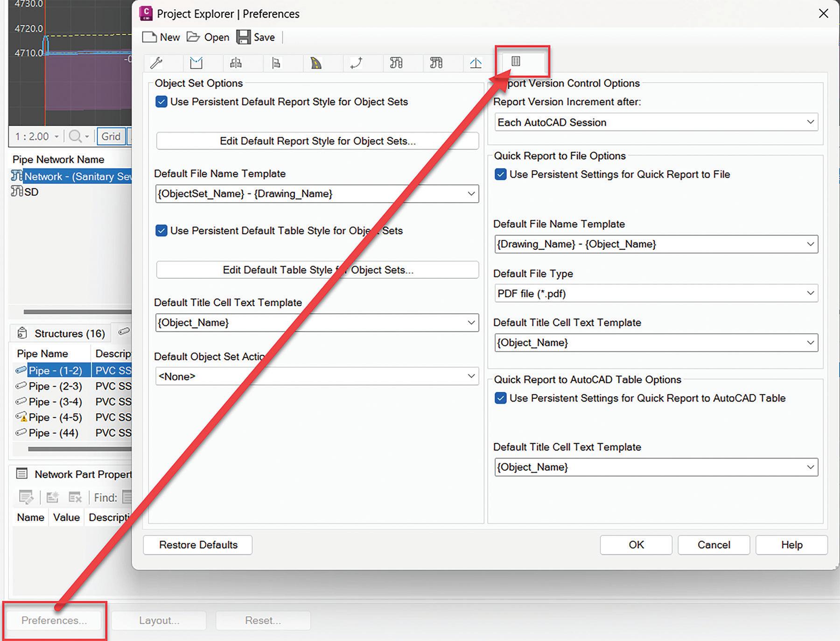The height and width of the screenshot is (641, 840).
Task: Click the Open folder icon in Preferences
Action: [x=193, y=37]
